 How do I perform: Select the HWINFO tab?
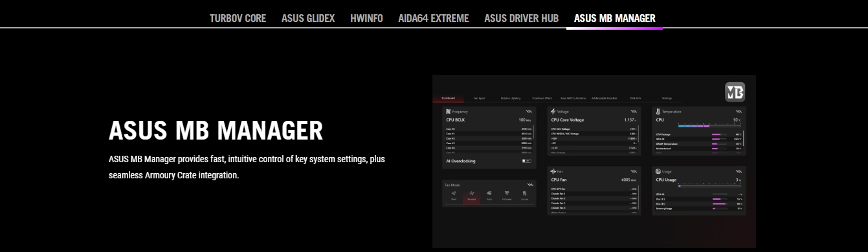coord(366,18)
